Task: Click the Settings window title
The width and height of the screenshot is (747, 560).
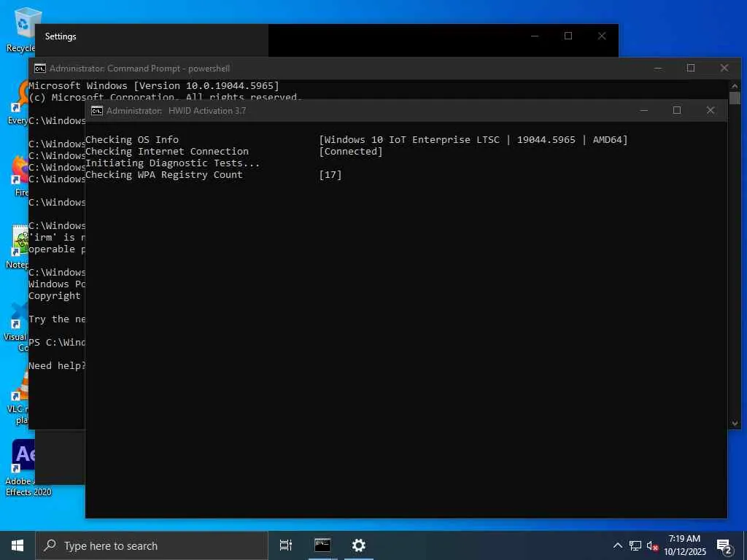Action: click(61, 36)
